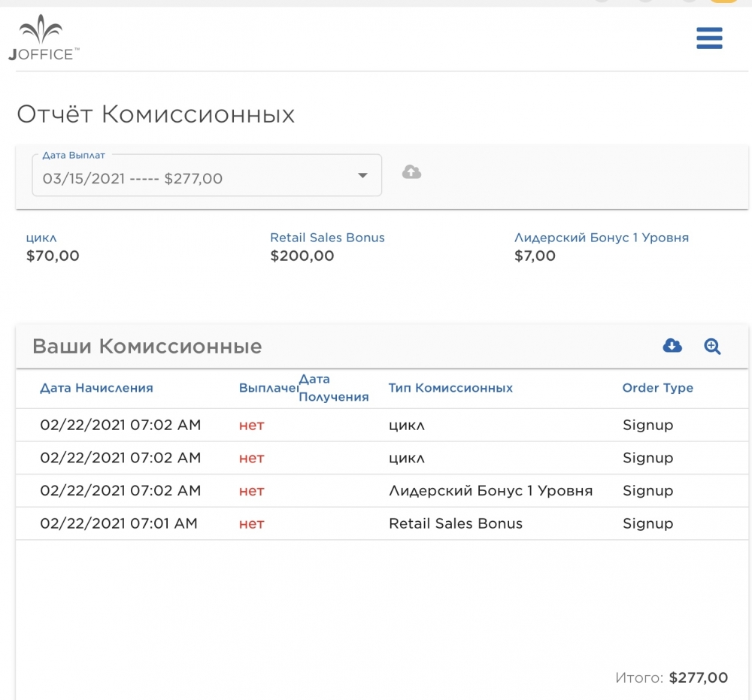Click the Ваши Комиссионные panel header

(x=382, y=346)
